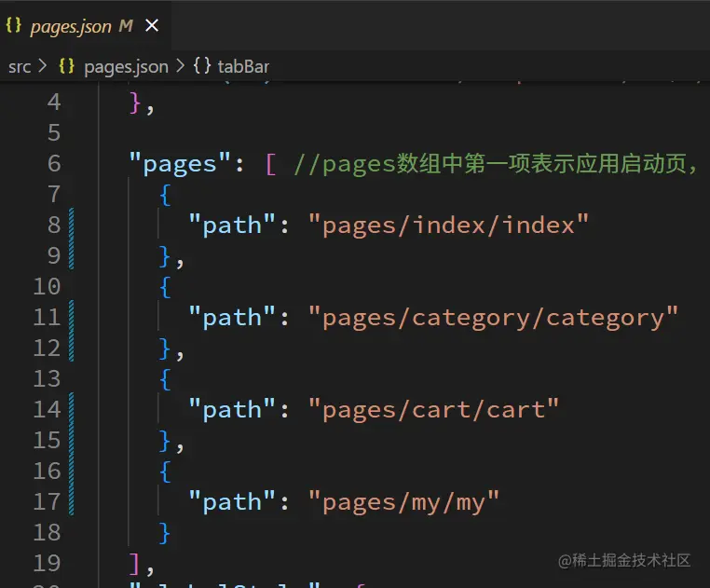Click the "path" key on line 17
Viewport: 710px width, 588px height.
point(232,502)
